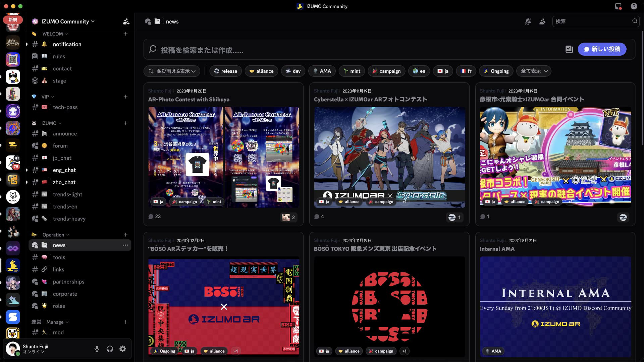Expand the show all tags dropdown
Viewport: 644px width, 362px height.
[534, 71]
